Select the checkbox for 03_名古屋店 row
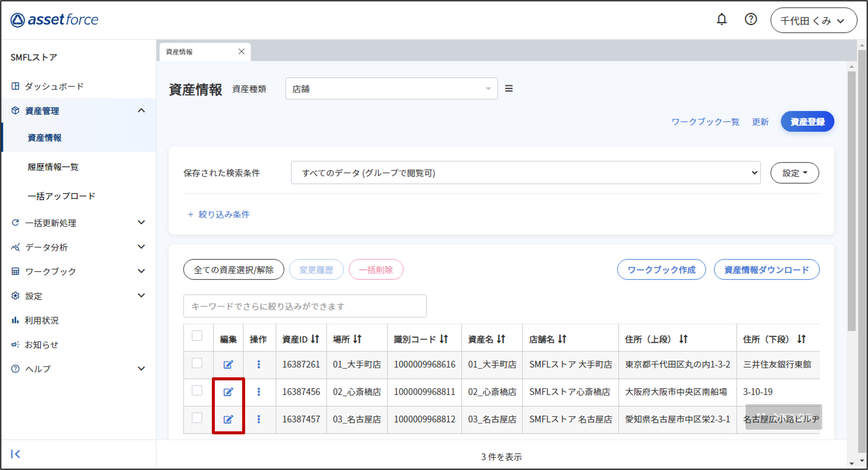 click(197, 418)
